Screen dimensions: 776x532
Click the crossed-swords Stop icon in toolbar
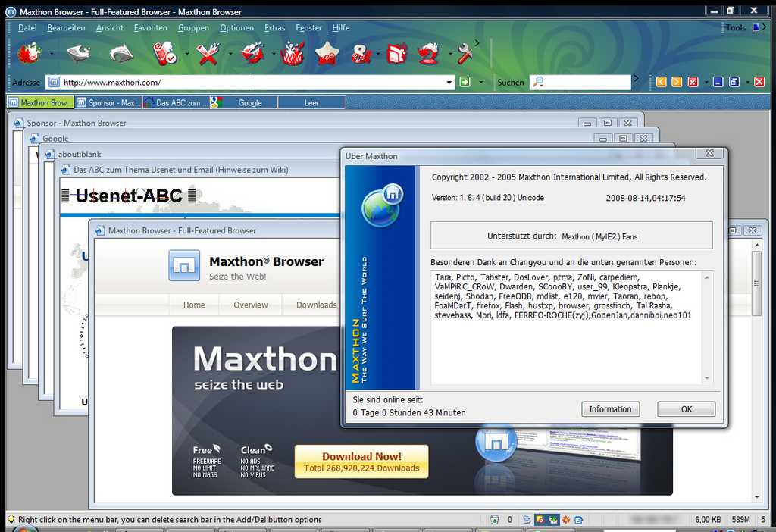(x=208, y=53)
